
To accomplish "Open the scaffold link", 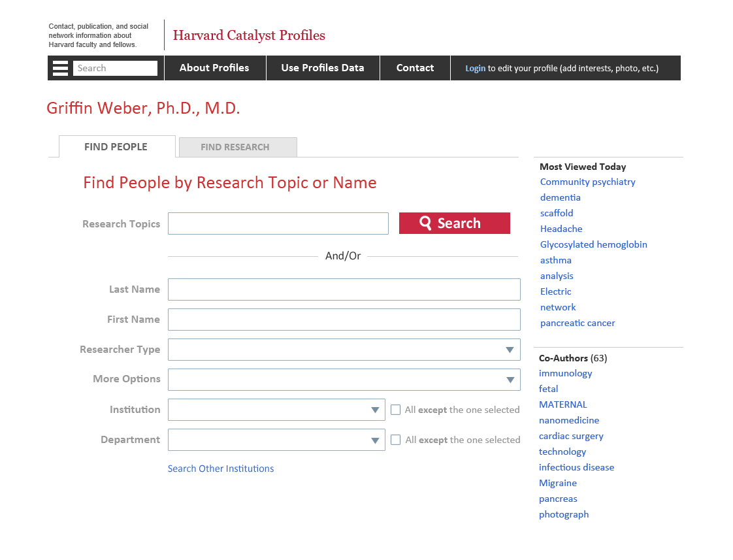I will tap(557, 213).
